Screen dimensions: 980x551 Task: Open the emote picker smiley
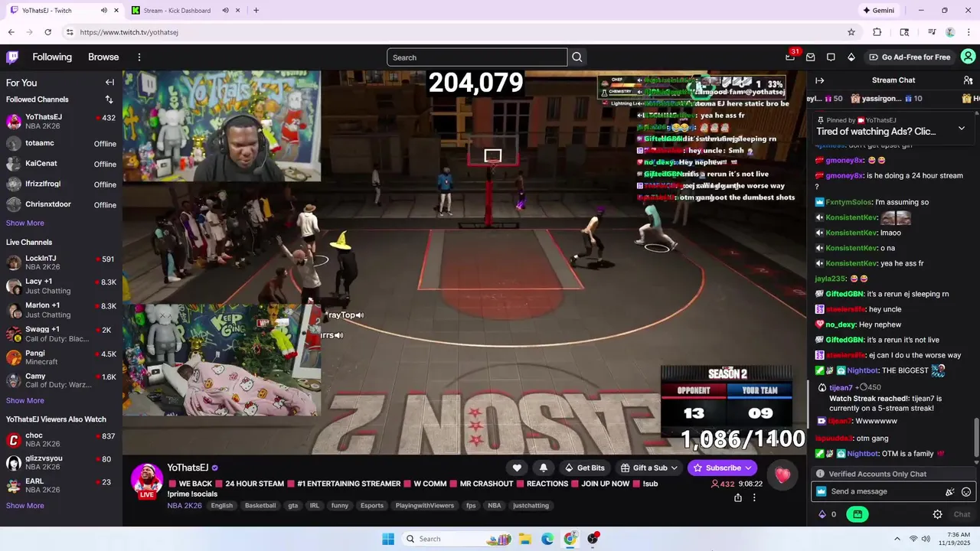click(966, 492)
